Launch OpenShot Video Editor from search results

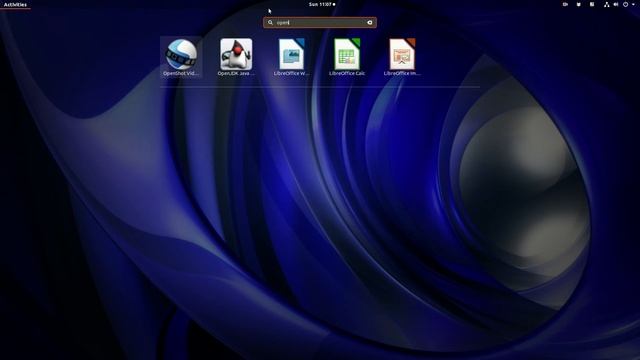(x=181, y=57)
